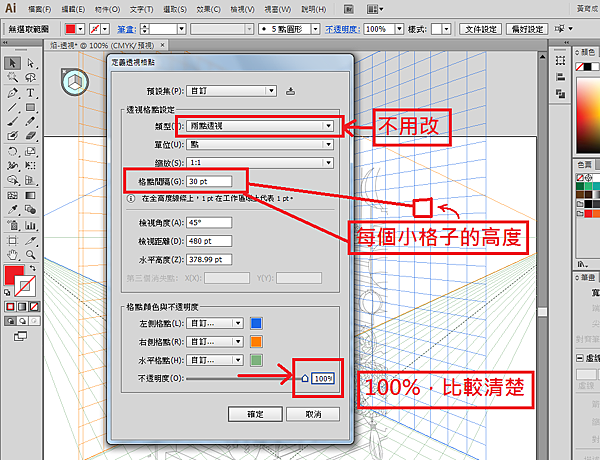
Task: Open the 編輯(E) menu
Action: (73, 9)
